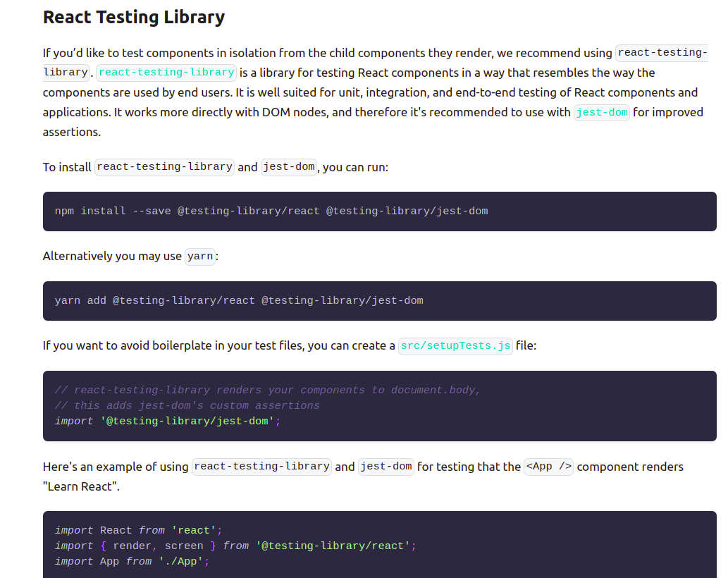728x578 pixels.
Task: Click the import { render, screen } line
Action: click(235, 546)
